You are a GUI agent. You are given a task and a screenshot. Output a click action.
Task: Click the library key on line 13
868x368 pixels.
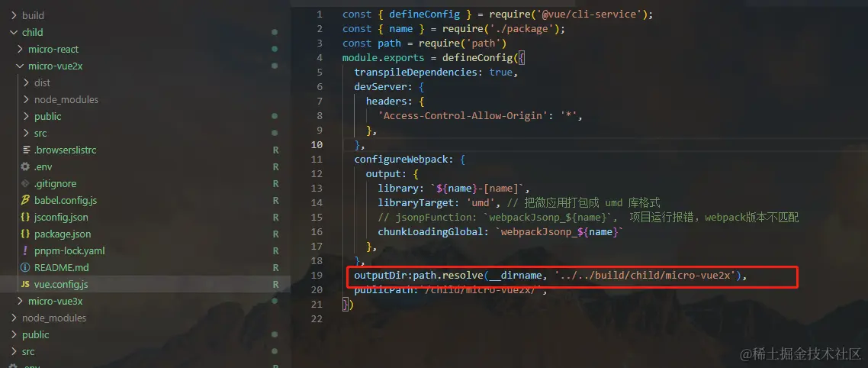[399, 189]
